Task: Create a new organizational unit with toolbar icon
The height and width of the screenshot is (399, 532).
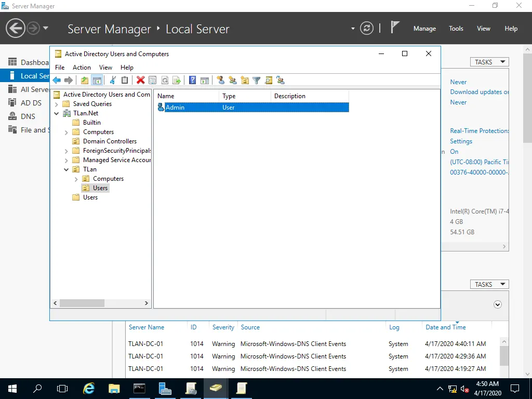Action: [245, 81]
